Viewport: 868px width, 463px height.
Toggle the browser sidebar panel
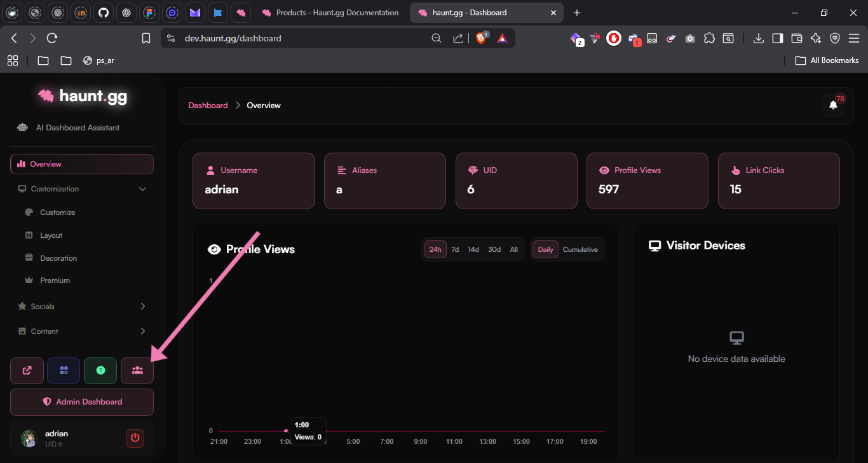777,38
